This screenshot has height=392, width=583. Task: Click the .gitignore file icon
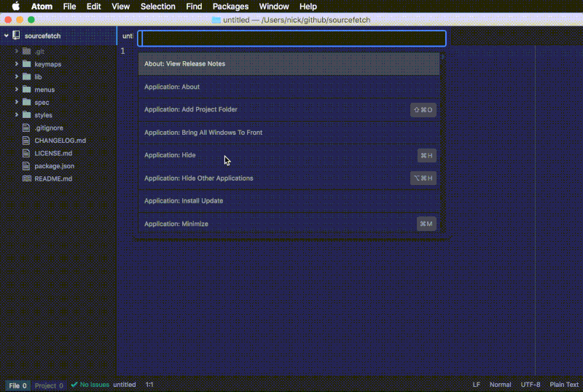tap(27, 128)
